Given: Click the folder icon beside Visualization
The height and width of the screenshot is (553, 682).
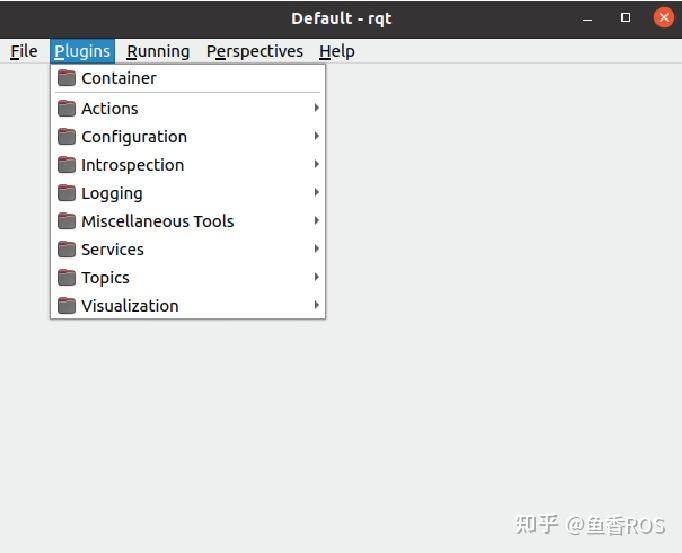Looking at the screenshot, I should [67, 306].
